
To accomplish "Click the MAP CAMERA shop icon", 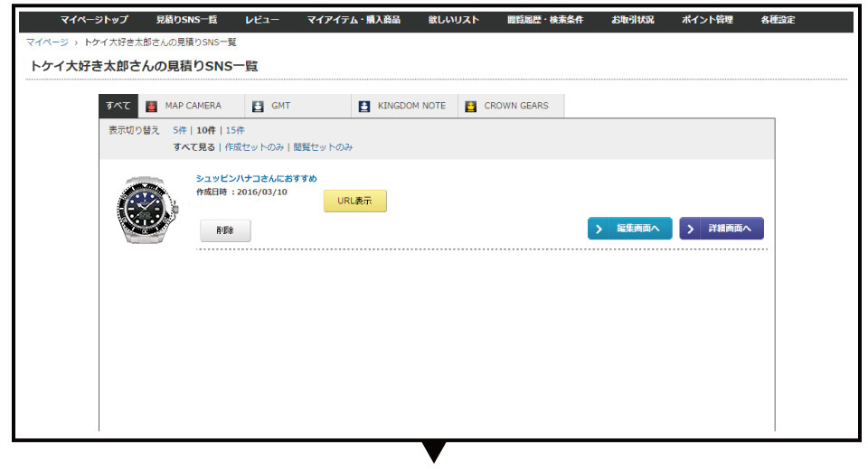I will coord(151,106).
